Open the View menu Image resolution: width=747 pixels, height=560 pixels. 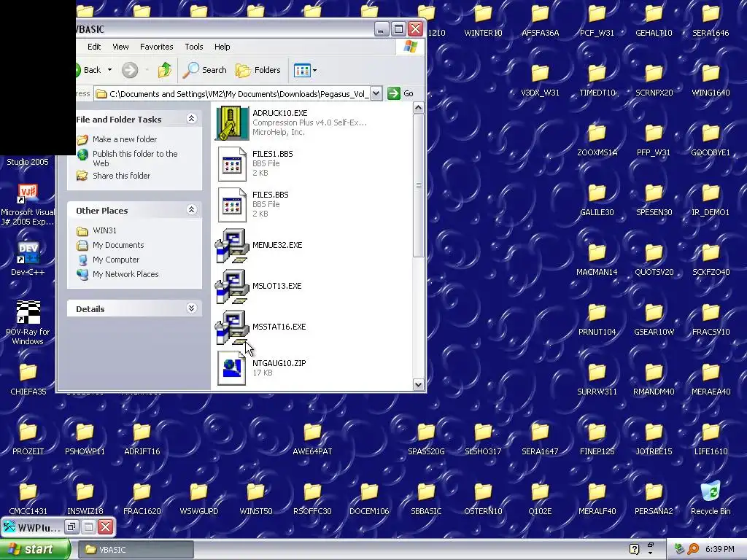(x=120, y=47)
